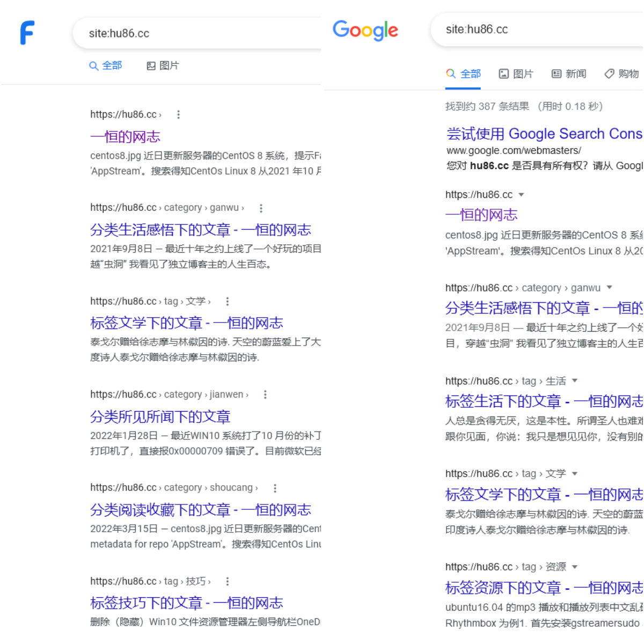Open the 一恒的网志 result on the Google page
Image resolution: width=644 pixels, height=644 pixels.
481,215
